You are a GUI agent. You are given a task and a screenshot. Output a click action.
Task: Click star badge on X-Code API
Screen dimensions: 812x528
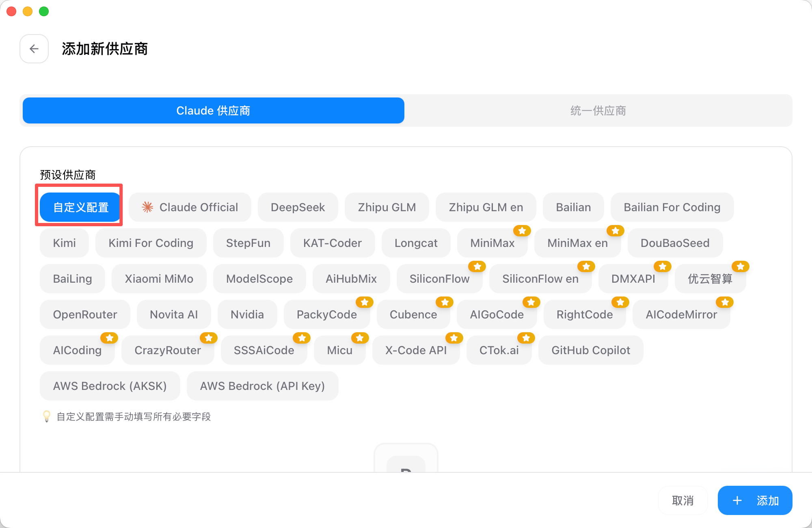[x=454, y=338]
